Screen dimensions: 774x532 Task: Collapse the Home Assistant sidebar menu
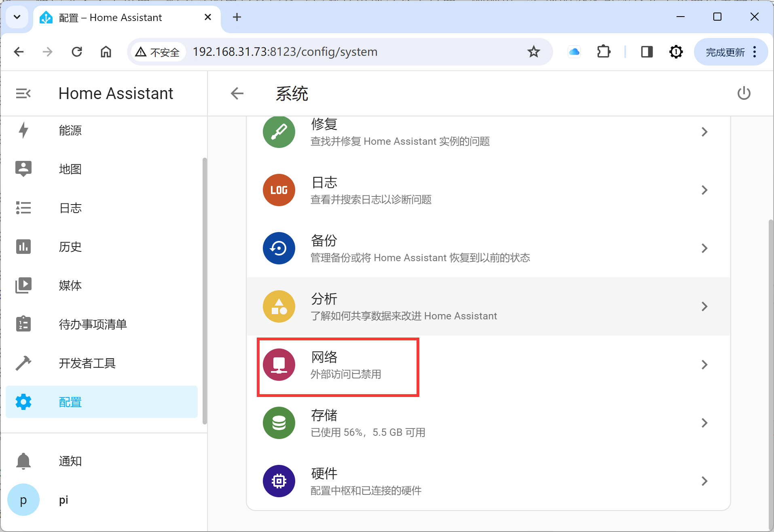click(23, 93)
